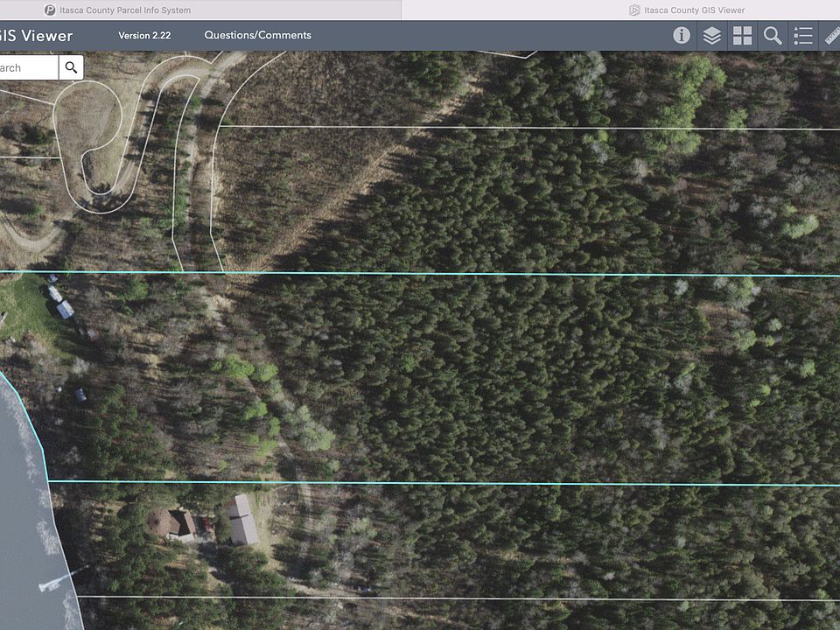Viewport: 840px width, 630px height.
Task: Open the Questions/Comments link
Action: coord(257,35)
